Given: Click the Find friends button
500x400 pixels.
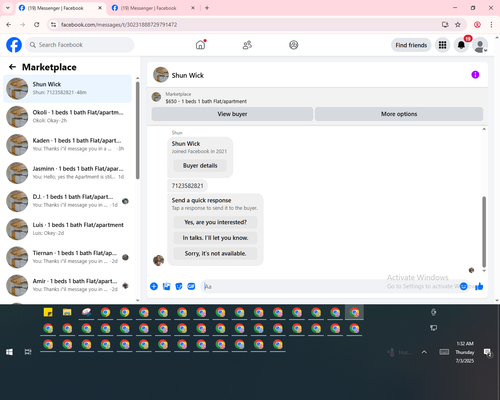Looking at the screenshot, I should tap(411, 45).
